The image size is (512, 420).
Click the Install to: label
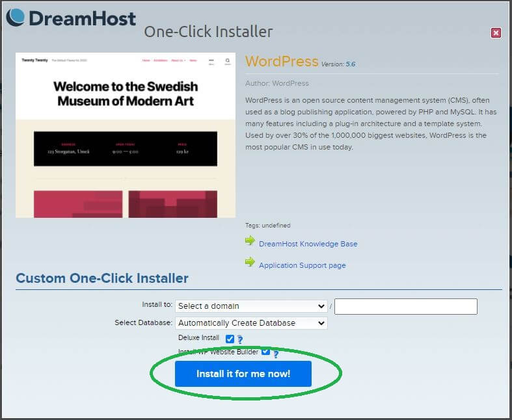pyautogui.click(x=157, y=304)
